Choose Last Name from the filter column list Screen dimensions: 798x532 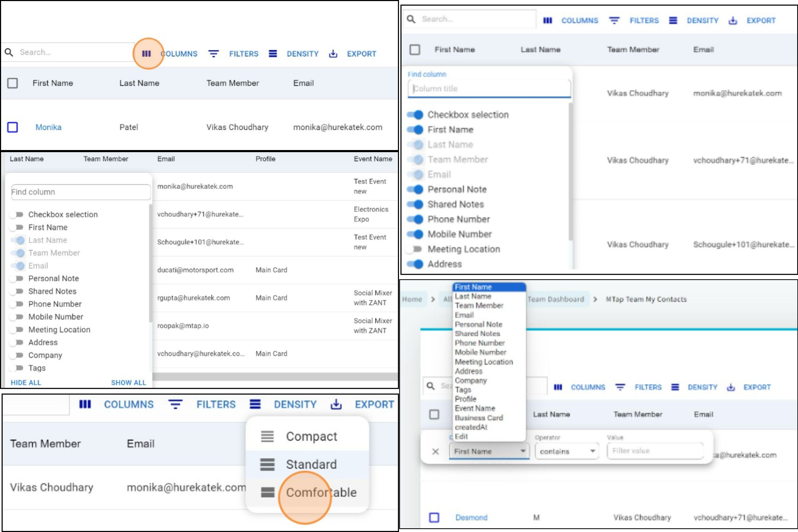(489, 296)
